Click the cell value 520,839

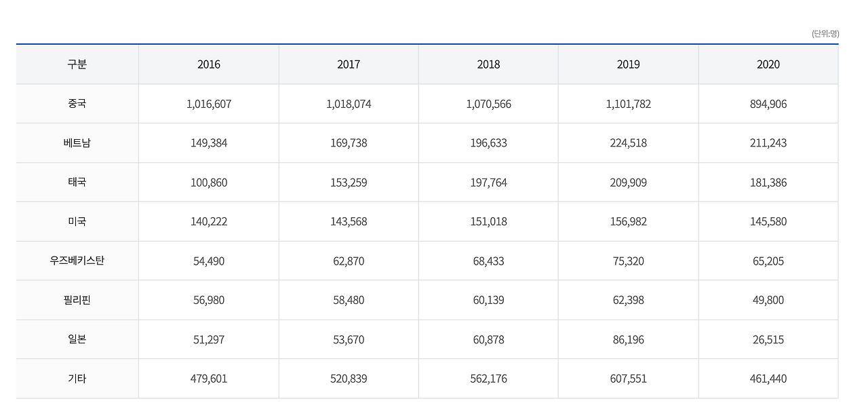(x=349, y=379)
